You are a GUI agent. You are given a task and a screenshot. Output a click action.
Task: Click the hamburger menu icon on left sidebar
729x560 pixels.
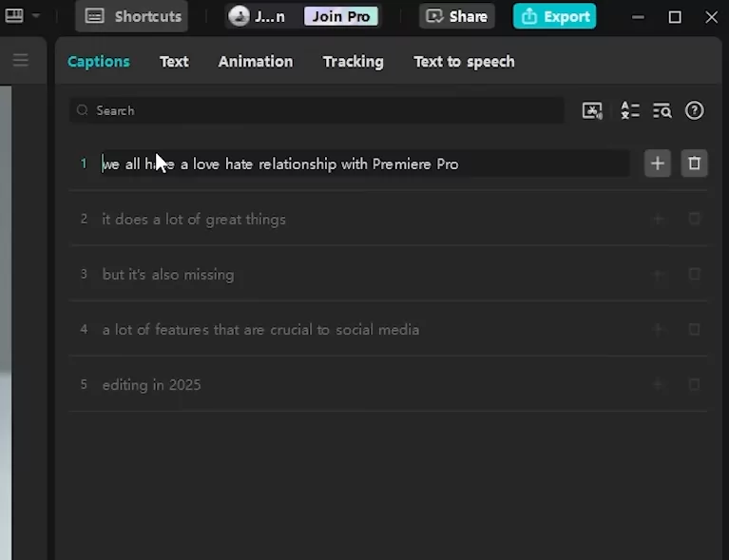[21, 61]
